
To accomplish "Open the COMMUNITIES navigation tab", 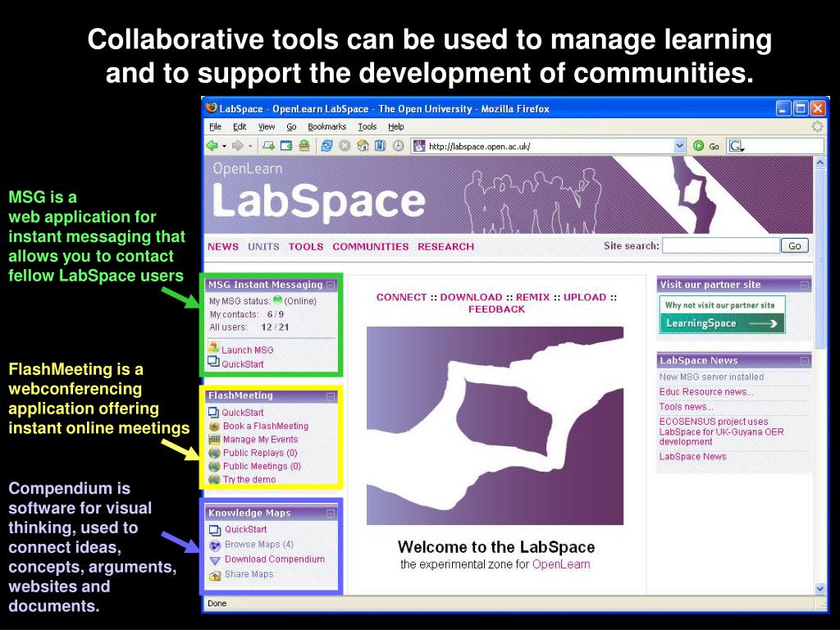I will pyautogui.click(x=370, y=246).
